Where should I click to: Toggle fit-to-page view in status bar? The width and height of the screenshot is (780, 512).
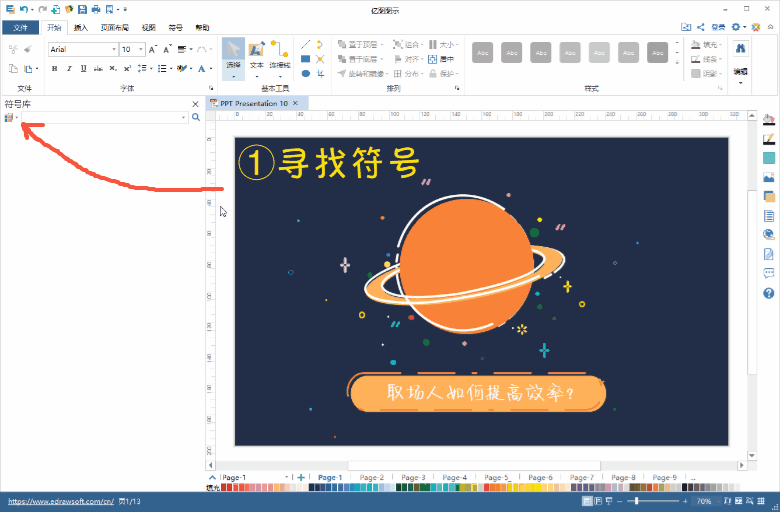click(x=738, y=501)
